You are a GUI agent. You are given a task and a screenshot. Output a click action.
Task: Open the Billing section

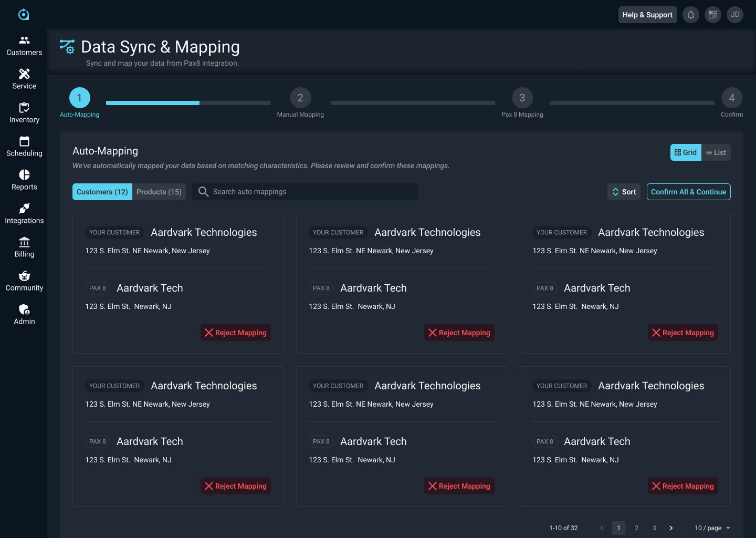coord(24,247)
